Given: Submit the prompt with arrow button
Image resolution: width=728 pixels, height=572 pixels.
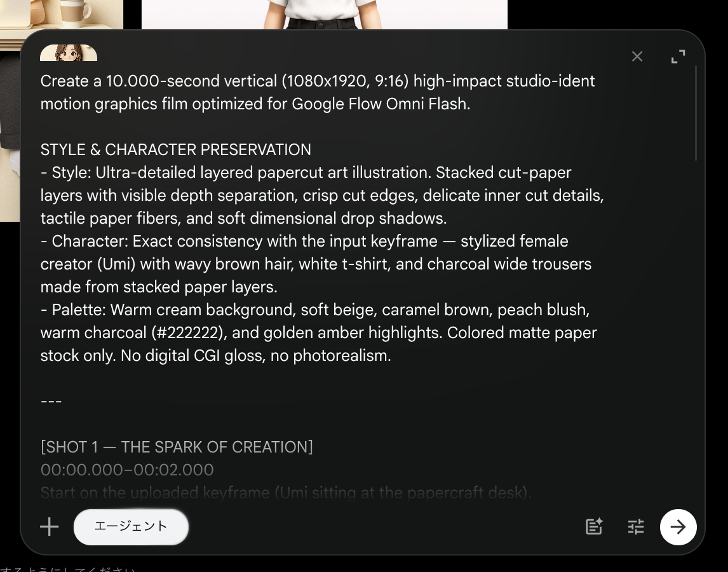Looking at the screenshot, I should click(678, 527).
